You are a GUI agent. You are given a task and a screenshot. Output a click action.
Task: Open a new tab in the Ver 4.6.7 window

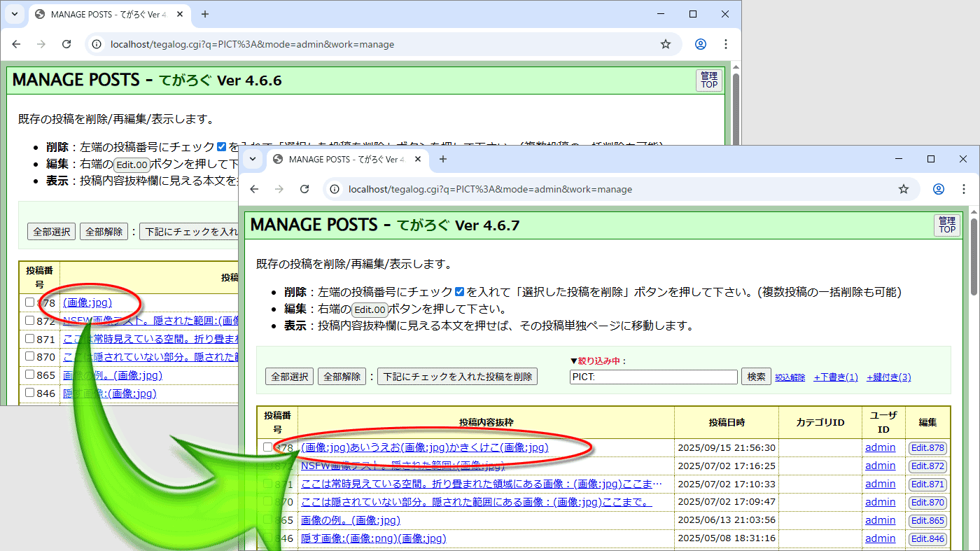(442, 159)
